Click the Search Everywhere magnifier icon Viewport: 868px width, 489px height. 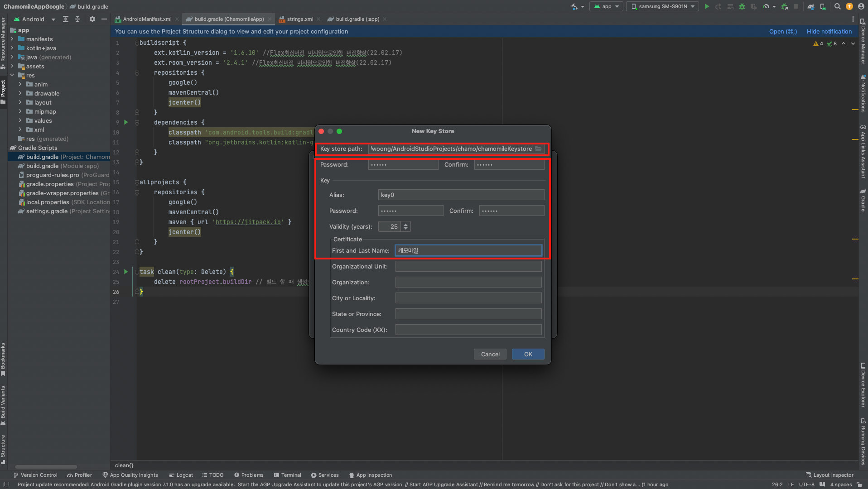[838, 6]
